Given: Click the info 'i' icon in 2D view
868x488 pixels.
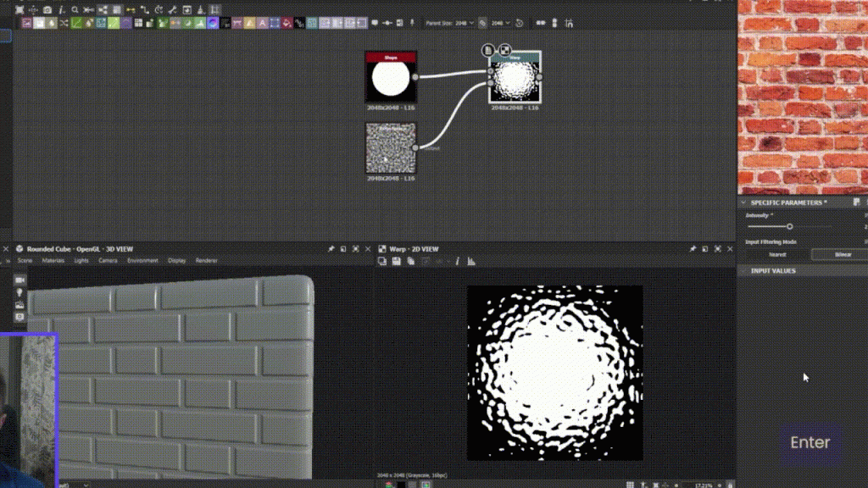Looking at the screenshot, I should (457, 261).
